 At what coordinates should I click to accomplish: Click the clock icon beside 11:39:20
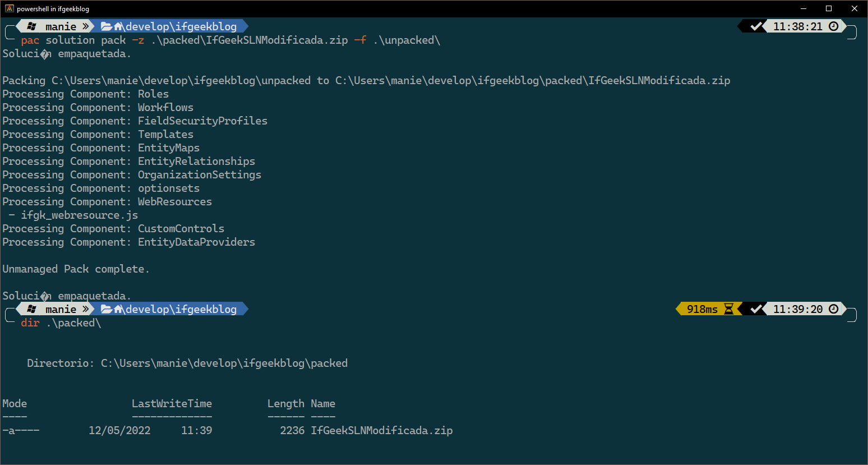[834, 309]
